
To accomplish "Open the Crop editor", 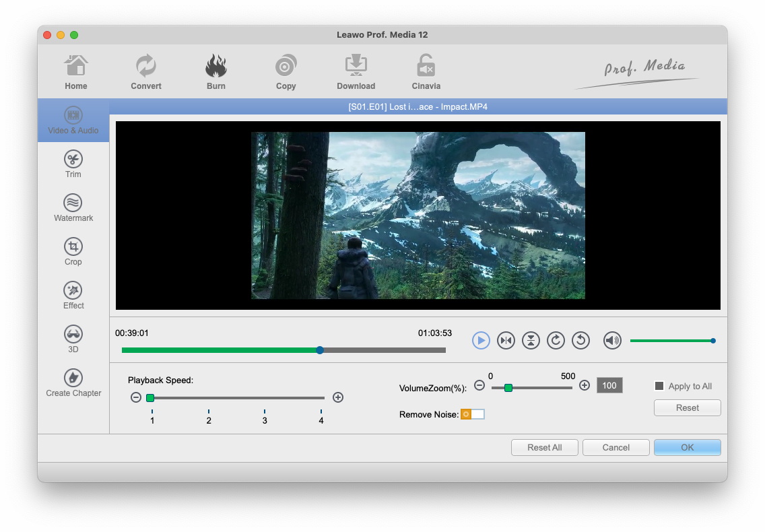I will click(73, 252).
